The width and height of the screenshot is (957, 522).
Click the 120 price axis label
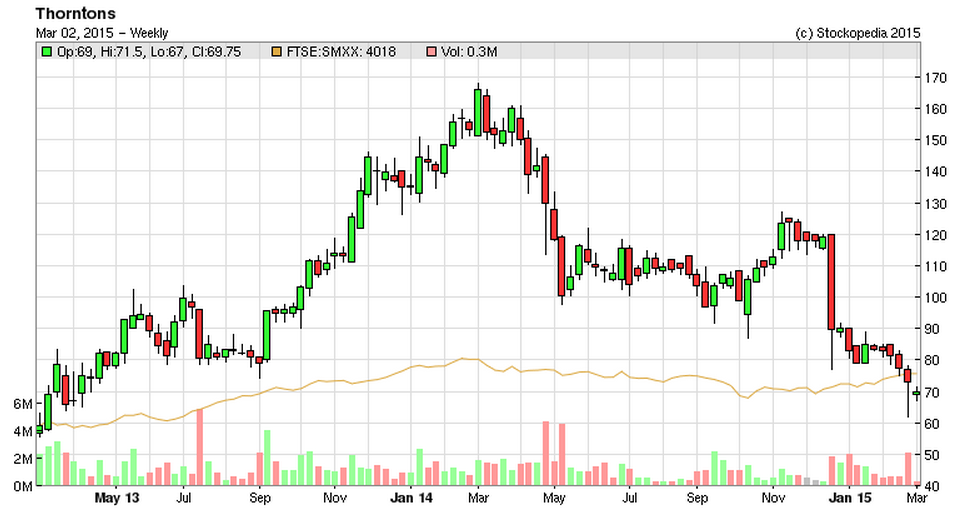(x=936, y=235)
